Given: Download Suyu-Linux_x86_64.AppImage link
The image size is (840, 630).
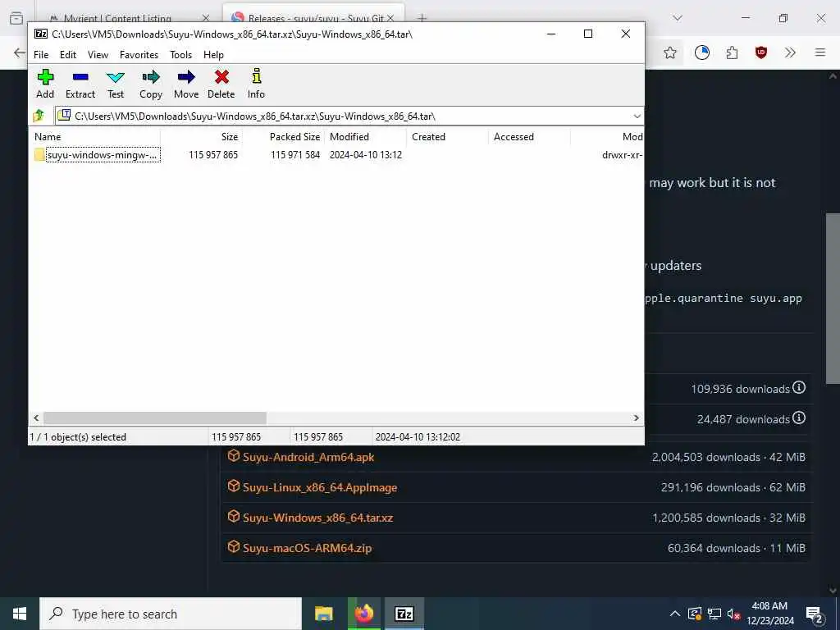Looking at the screenshot, I should point(320,487).
